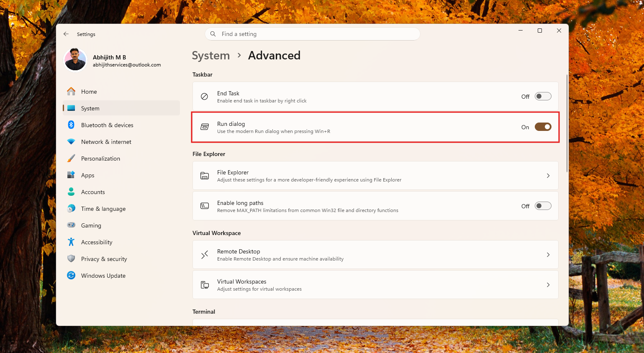The width and height of the screenshot is (644, 353).
Task: Click 'Enable end task in taskbar' description
Action: pyautogui.click(x=262, y=101)
